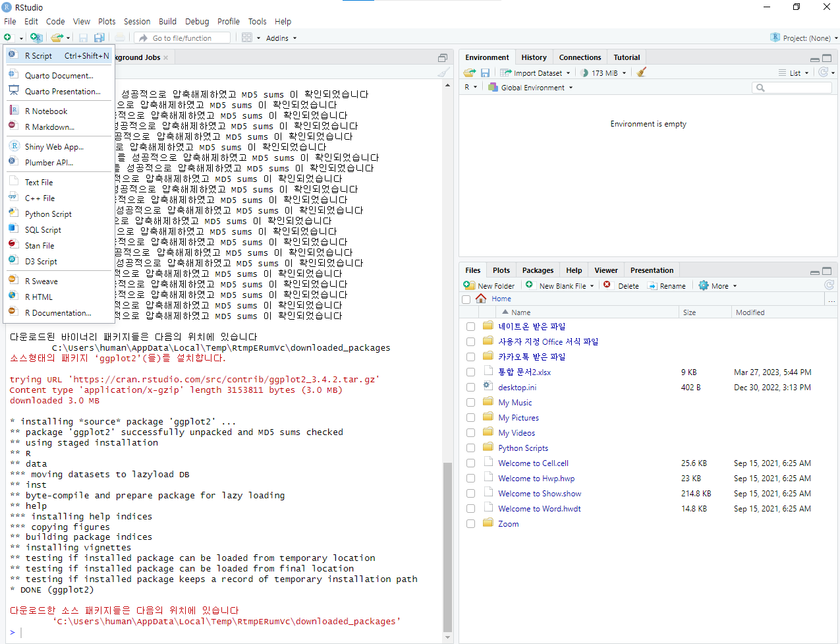Image resolution: width=840 pixels, height=644 pixels.
Task: Click the console vertical scrollbar thumb
Action: [448, 547]
